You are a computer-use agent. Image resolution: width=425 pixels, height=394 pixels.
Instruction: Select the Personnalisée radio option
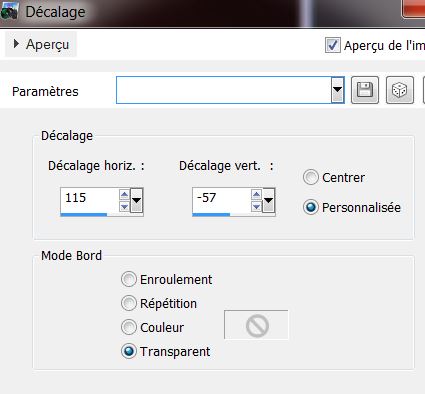pyautogui.click(x=311, y=207)
